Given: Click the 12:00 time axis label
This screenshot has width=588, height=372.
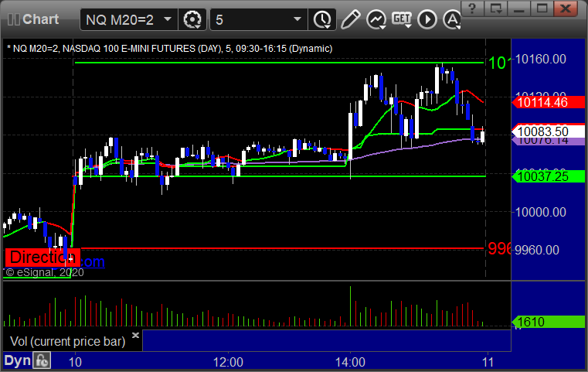Looking at the screenshot, I should 228,362.
